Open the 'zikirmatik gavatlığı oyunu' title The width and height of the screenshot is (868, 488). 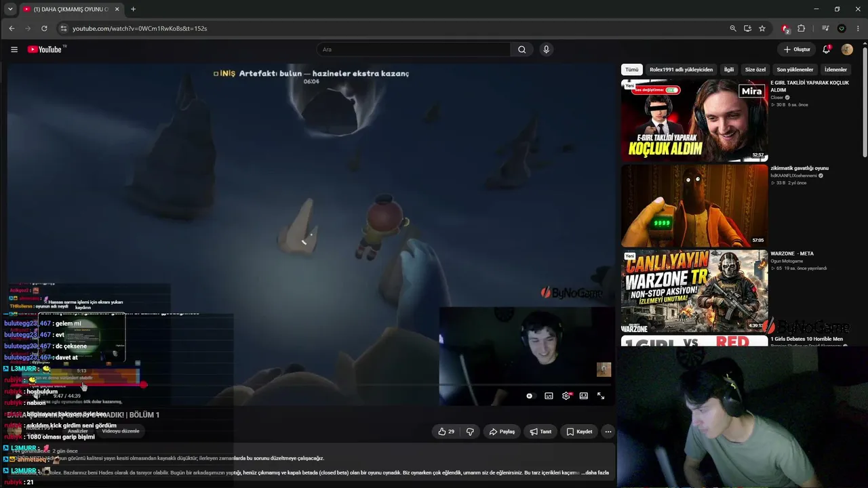(x=800, y=168)
